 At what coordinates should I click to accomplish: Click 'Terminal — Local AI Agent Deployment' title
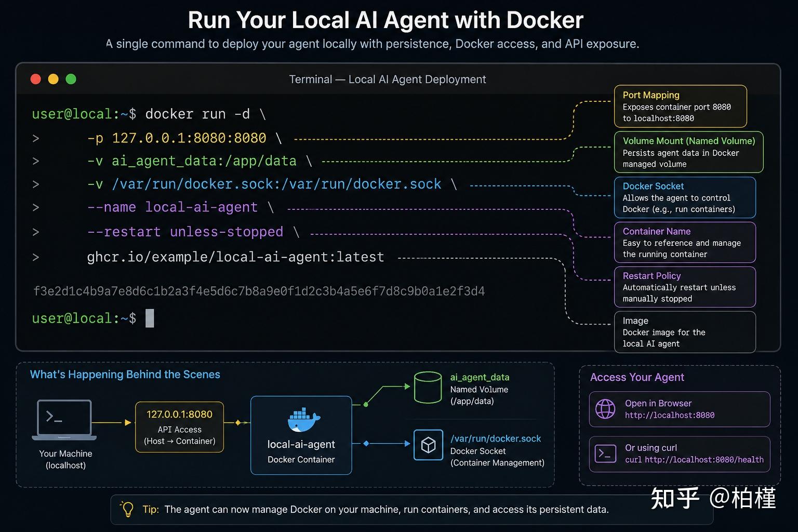tap(388, 79)
